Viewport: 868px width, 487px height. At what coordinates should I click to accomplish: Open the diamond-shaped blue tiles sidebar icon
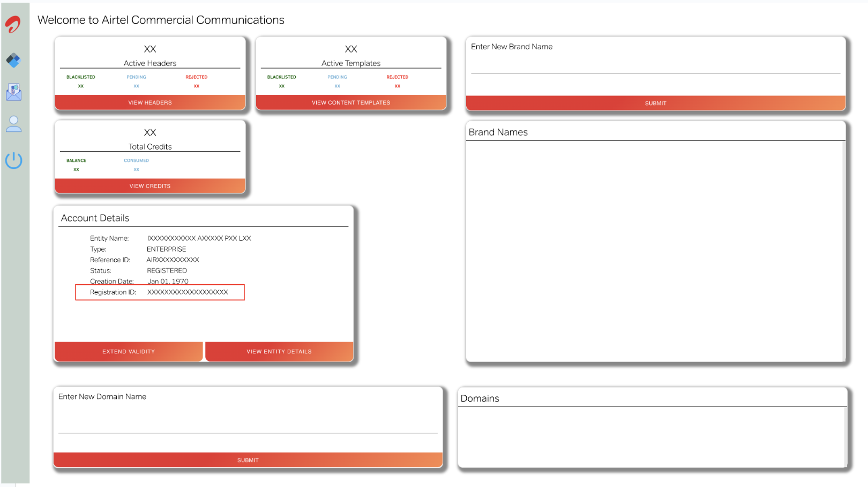(x=13, y=60)
